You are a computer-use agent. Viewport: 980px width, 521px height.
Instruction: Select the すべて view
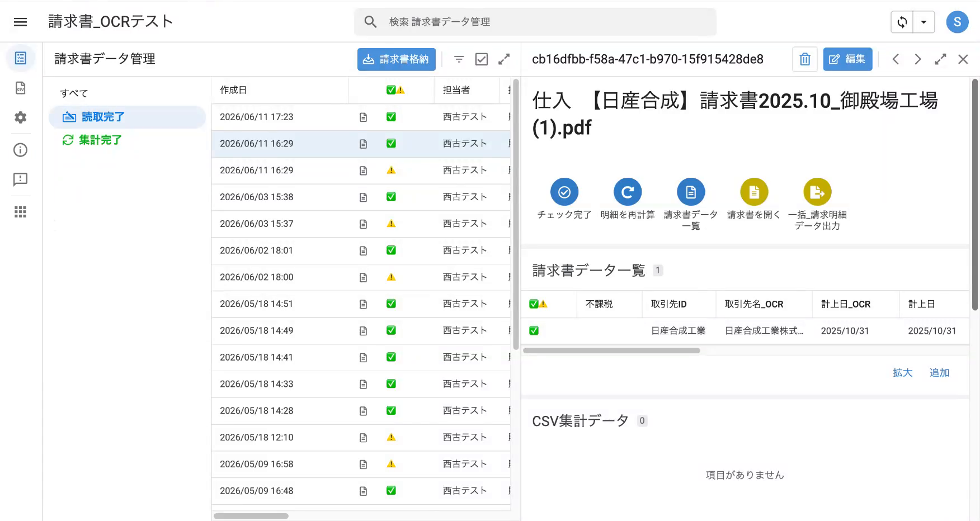(x=74, y=93)
